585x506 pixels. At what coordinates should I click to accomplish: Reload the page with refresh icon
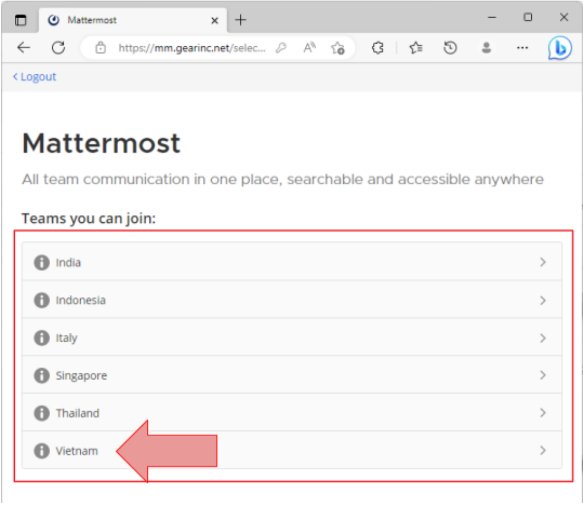click(x=58, y=48)
